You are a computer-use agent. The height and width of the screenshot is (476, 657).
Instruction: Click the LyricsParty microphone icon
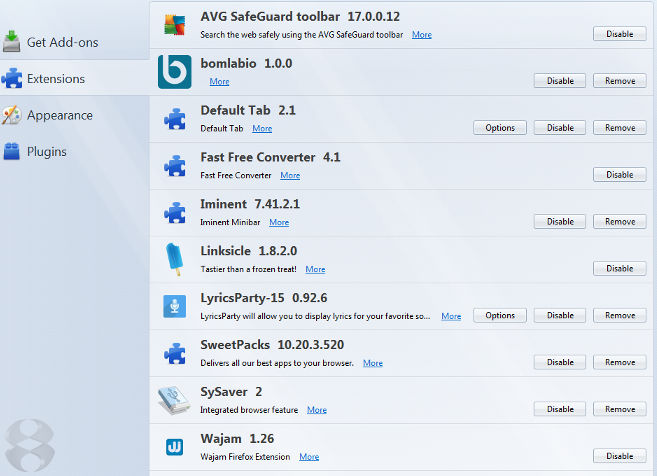click(174, 306)
